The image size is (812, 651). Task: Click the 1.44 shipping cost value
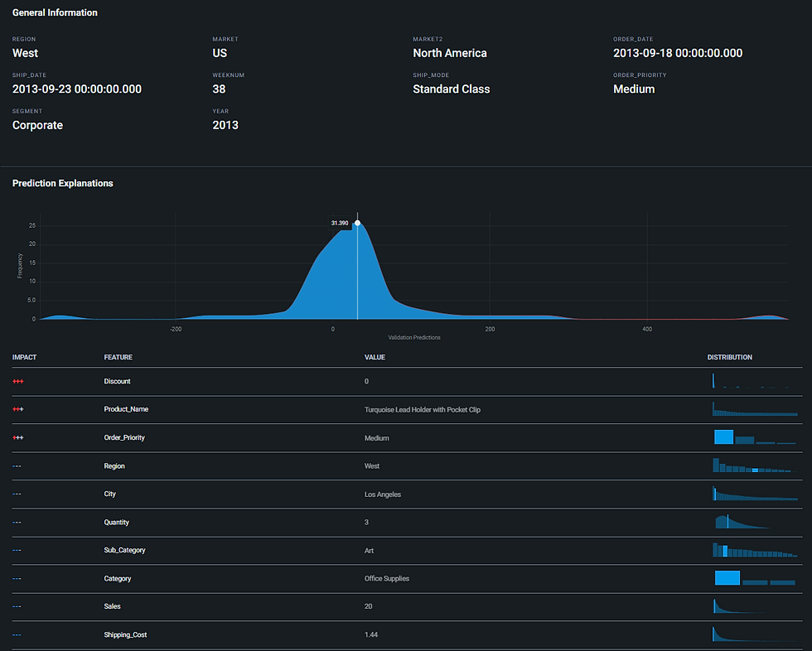pos(371,635)
